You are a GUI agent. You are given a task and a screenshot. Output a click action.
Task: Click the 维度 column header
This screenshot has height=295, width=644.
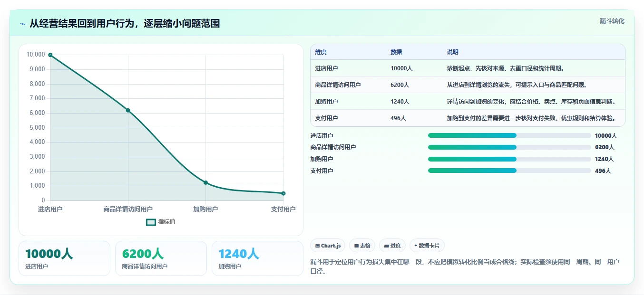pos(321,52)
